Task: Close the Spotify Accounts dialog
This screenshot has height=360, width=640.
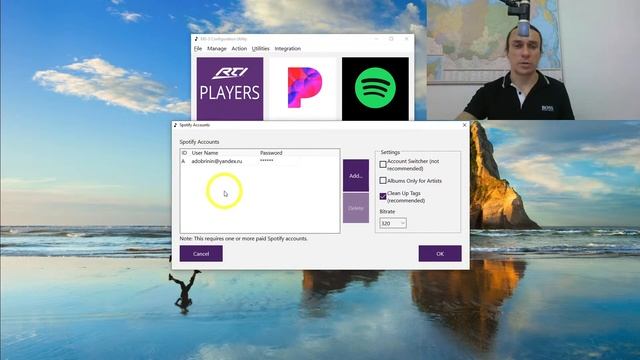Action: pos(464,125)
